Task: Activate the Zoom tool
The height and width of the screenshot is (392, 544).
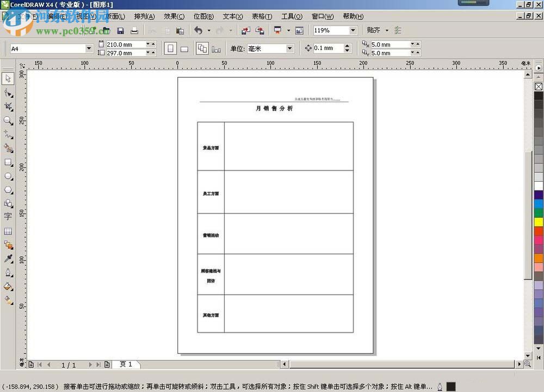Action: click(x=8, y=121)
